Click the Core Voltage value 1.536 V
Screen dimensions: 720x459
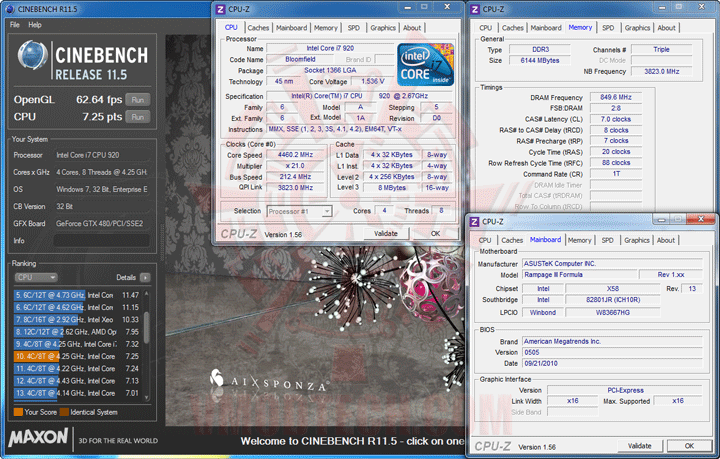[x=372, y=81]
